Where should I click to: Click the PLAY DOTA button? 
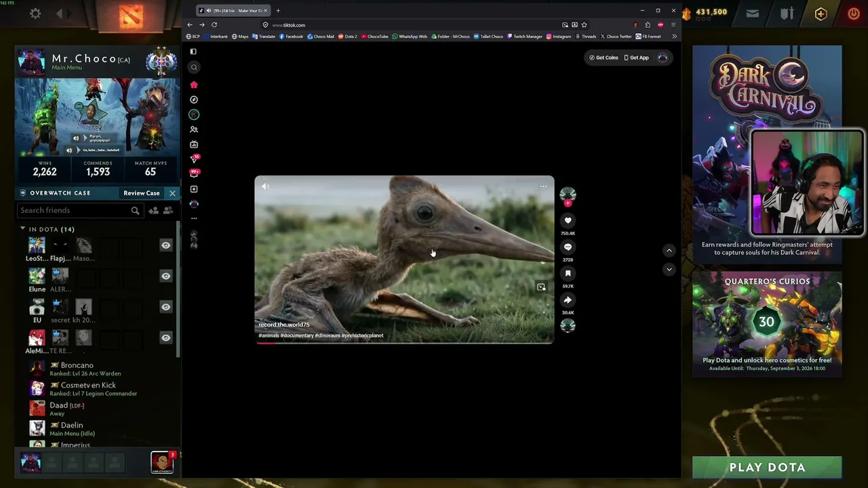tap(767, 467)
